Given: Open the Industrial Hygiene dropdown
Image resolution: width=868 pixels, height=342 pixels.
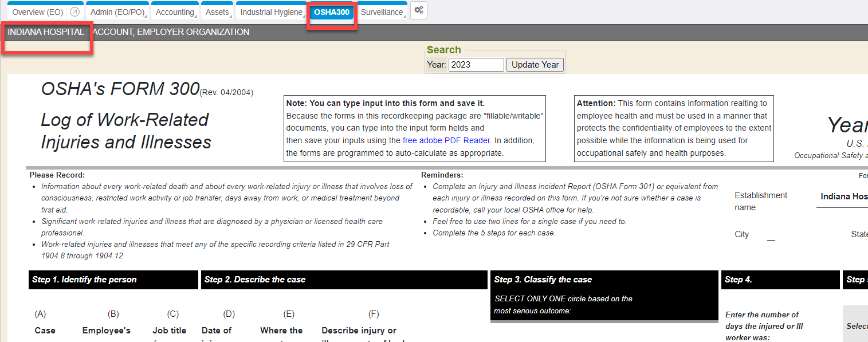Looking at the screenshot, I should (x=271, y=12).
